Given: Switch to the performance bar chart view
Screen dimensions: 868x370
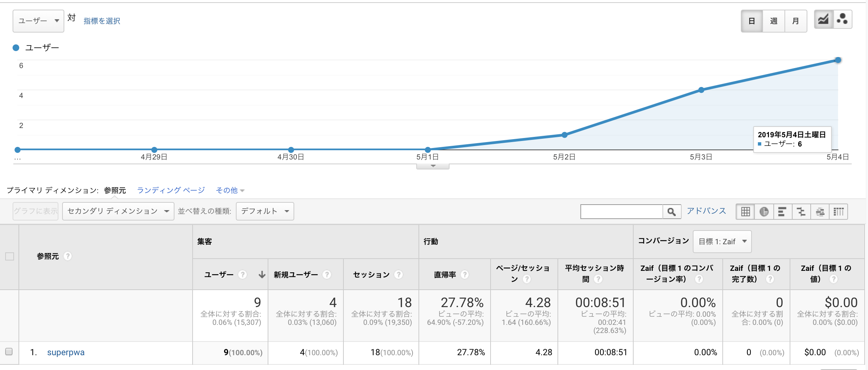Looking at the screenshot, I should coord(783,211).
